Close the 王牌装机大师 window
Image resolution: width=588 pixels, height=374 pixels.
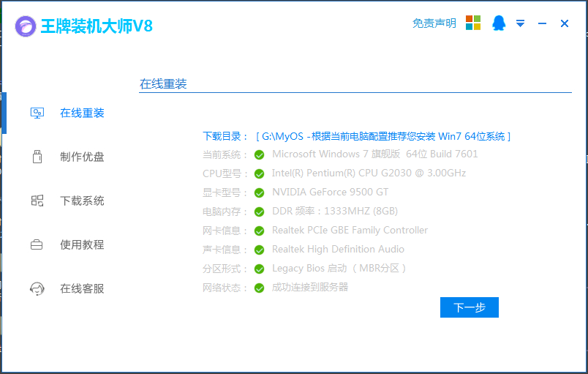565,23
